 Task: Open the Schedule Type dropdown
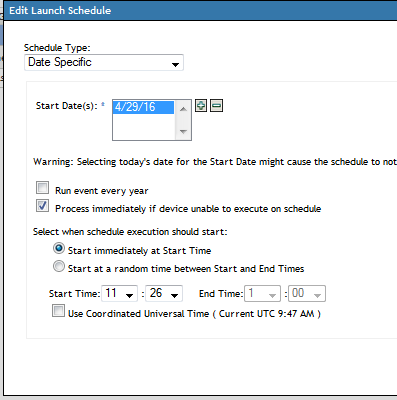pyautogui.click(x=104, y=63)
